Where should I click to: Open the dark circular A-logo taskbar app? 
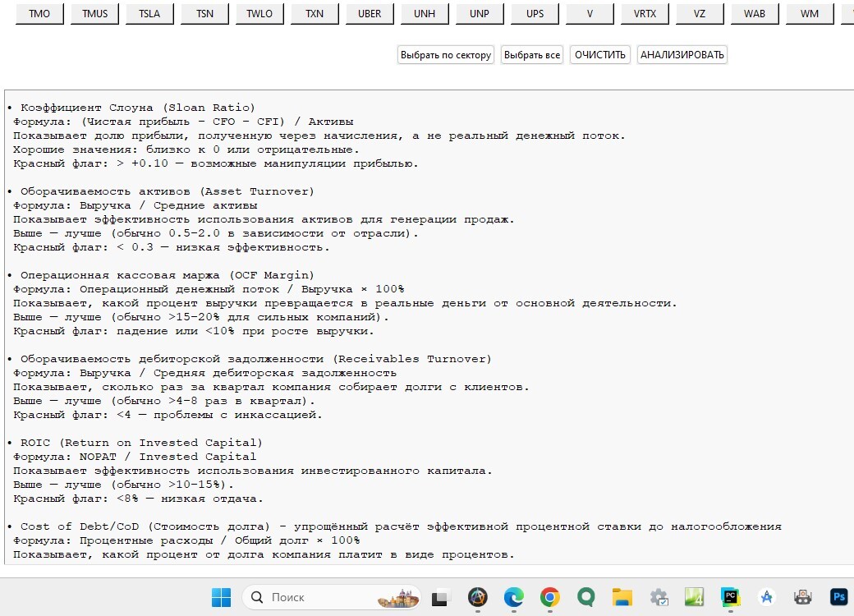pos(478,597)
